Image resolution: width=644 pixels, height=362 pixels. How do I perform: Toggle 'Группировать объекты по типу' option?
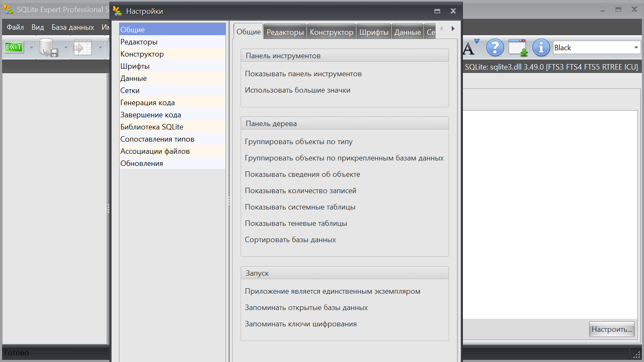tap(299, 142)
